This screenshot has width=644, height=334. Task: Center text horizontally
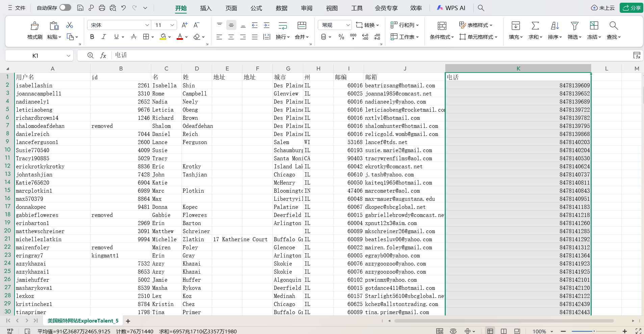click(231, 37)
